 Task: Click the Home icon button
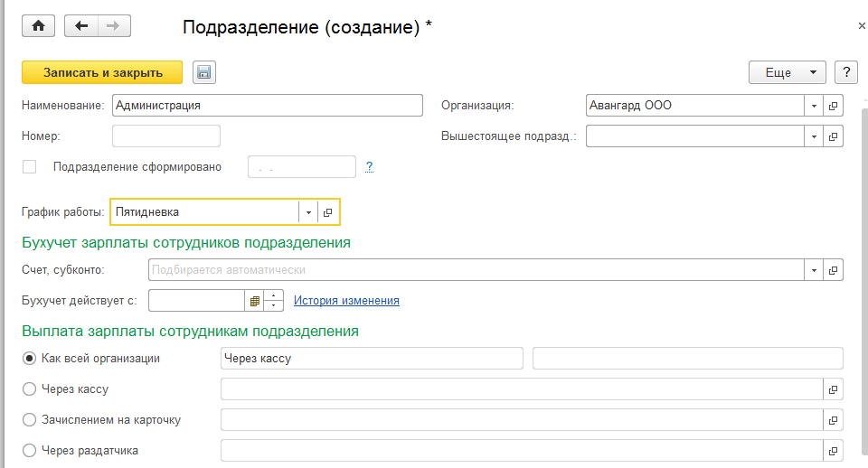(x=38, y=26)
